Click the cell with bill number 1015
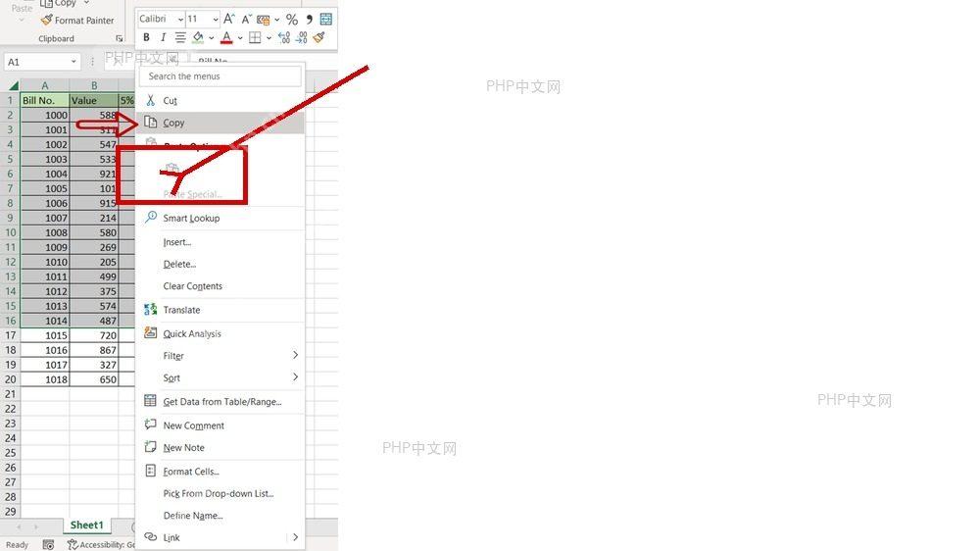This screenshot has width=980, height=551. click(44, 335)
